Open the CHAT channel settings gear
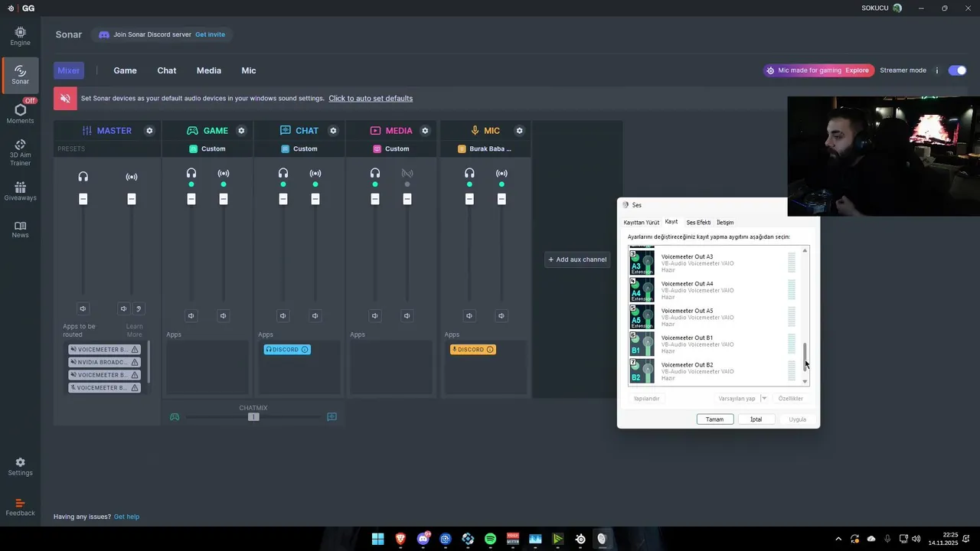Screen dimensions: 980x551 click(x=333, y=131)
